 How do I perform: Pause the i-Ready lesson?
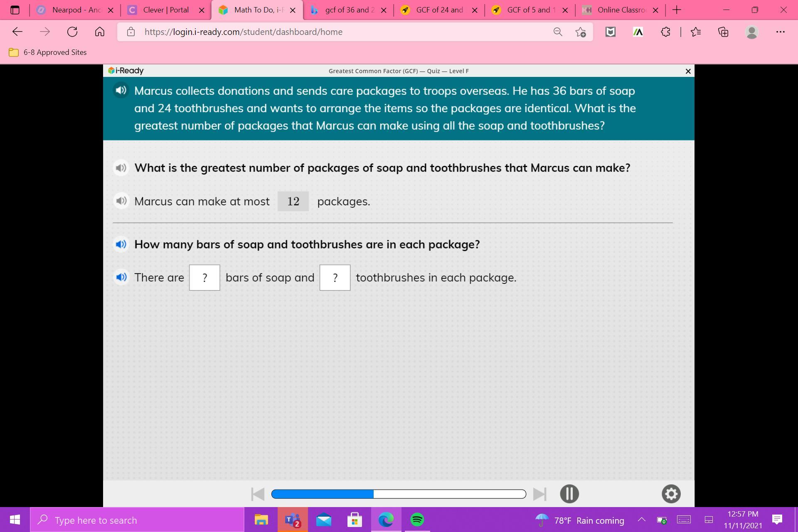pyautogui.click(x=569, y=494)
